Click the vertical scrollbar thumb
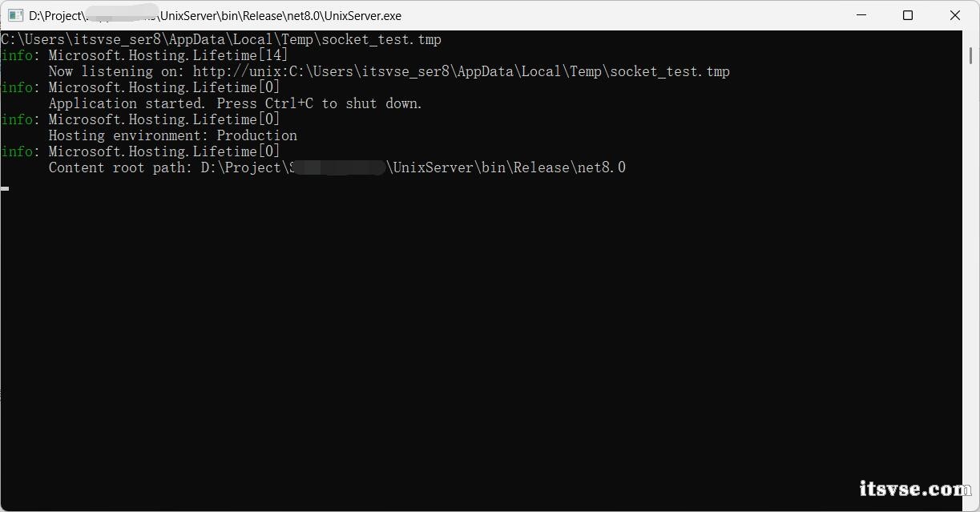Viewport: 980px width, 512px height. (x=971, y=54)
